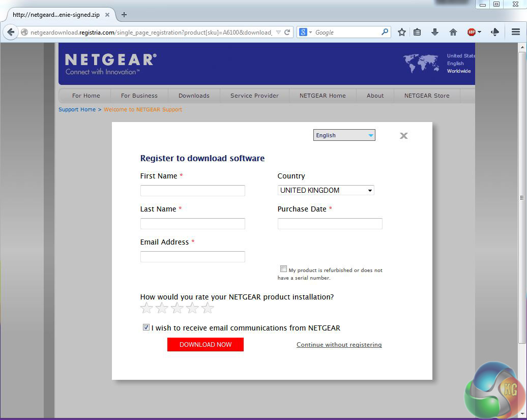Screen dimensions: 527x420
Task: Click Welcome to NETGEAR Support breadcrumb
Action: click(x=143, y=109)
